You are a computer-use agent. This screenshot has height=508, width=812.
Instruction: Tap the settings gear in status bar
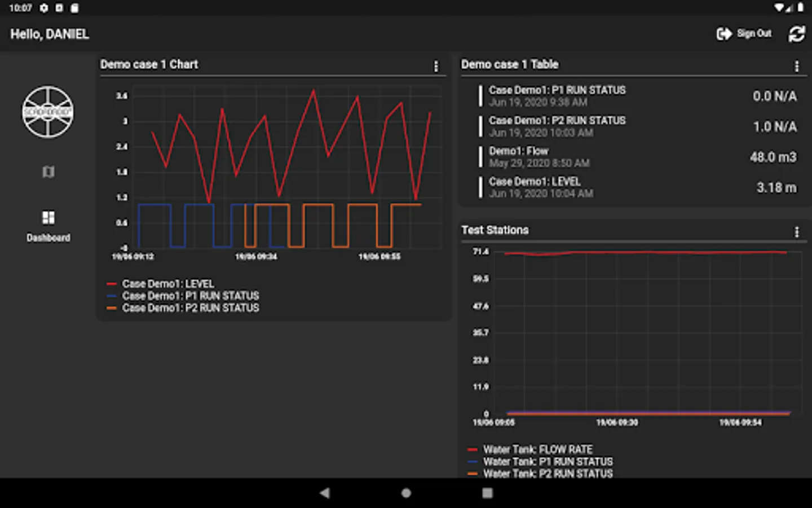coord(44,8)
